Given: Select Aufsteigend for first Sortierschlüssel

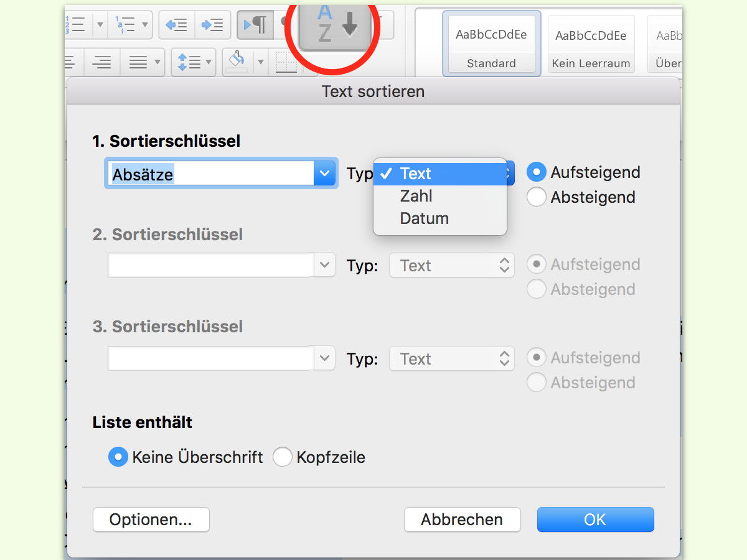Looking at the screenshot, I should click(536, 172).
